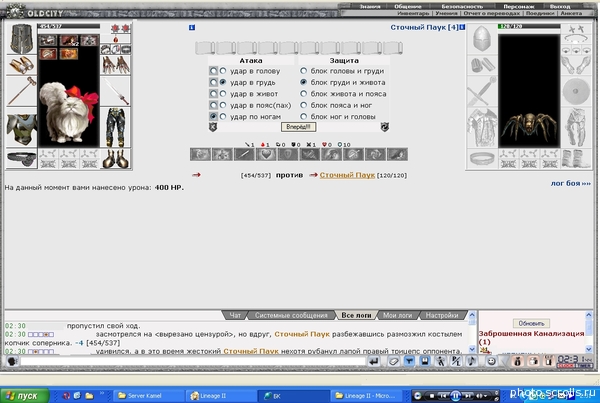Open the 'Знания' top menu
600x403 pixels.
coord(370,7)
